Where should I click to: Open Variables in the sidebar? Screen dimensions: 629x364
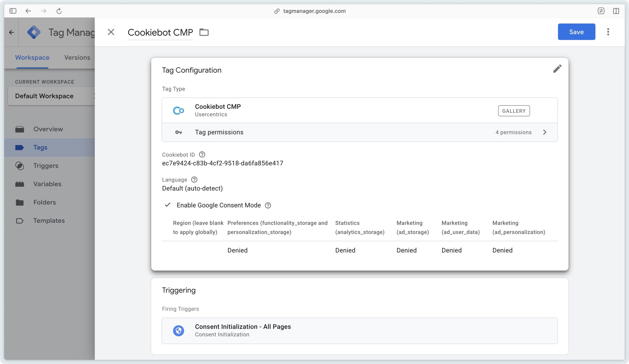point(49,184)
